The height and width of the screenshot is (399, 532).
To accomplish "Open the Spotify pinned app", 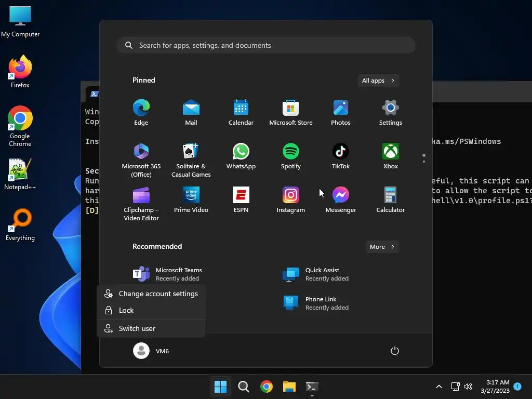I will (x=291, y=156).
